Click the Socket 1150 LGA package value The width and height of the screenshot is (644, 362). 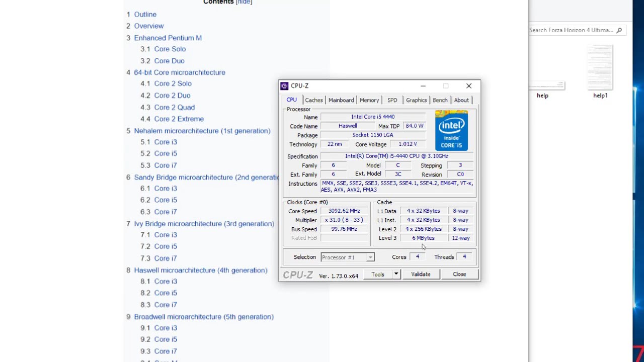click(x=373, y=135)
